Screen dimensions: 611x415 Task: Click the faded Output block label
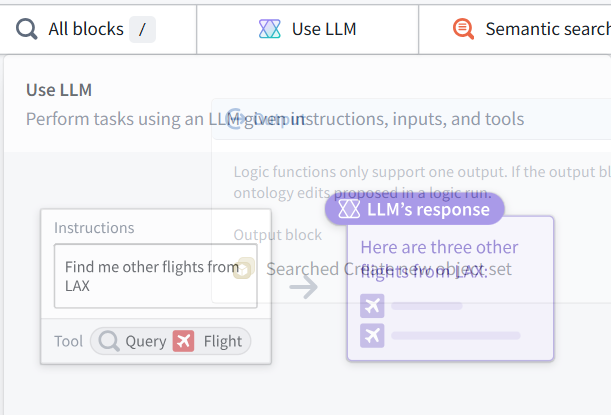tap(277, 235)
